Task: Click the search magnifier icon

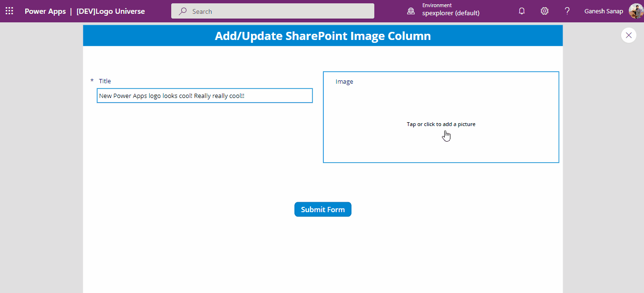Action: point(182,10)
